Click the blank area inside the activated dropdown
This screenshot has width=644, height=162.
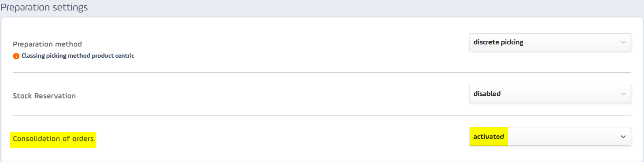(x=563, y=137)
